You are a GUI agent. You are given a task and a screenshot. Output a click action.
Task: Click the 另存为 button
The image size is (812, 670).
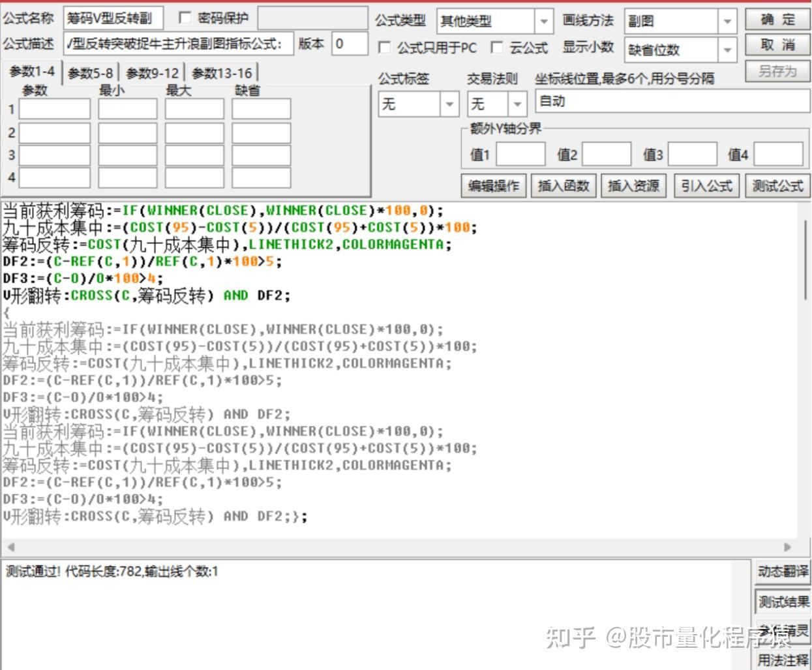pos(777,71)
